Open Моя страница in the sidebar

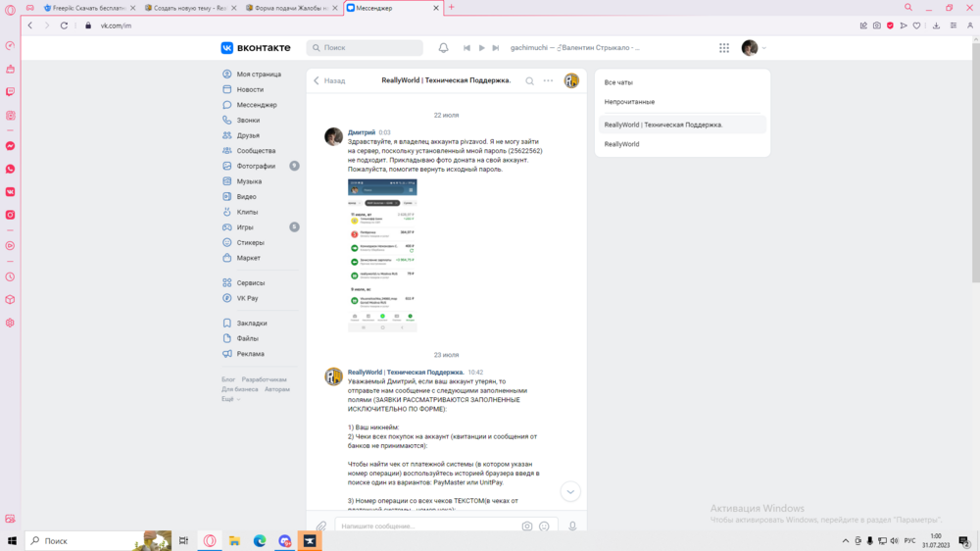click(x=260, y=74)
